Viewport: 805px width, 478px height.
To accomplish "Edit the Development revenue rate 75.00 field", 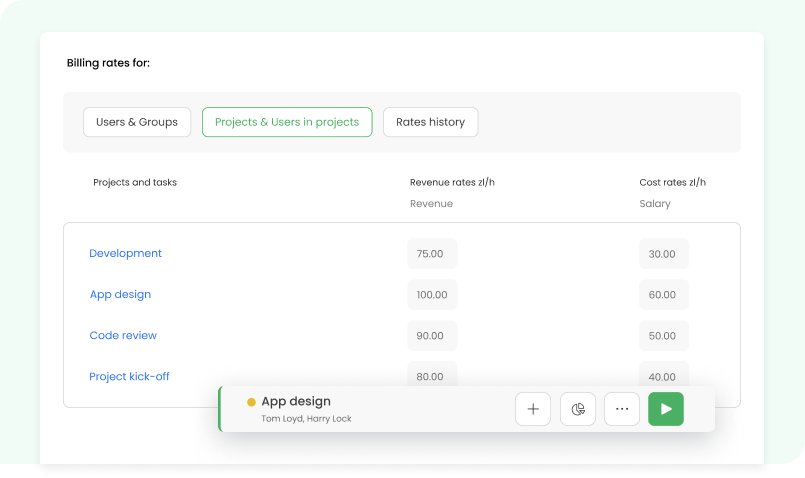I will pyautogui.click(x=431, y=254).
